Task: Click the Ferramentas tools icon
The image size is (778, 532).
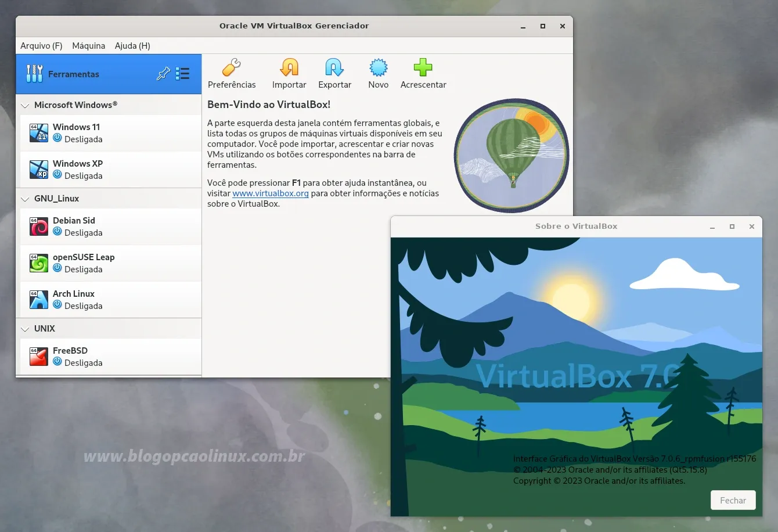Action: point(34,74)
